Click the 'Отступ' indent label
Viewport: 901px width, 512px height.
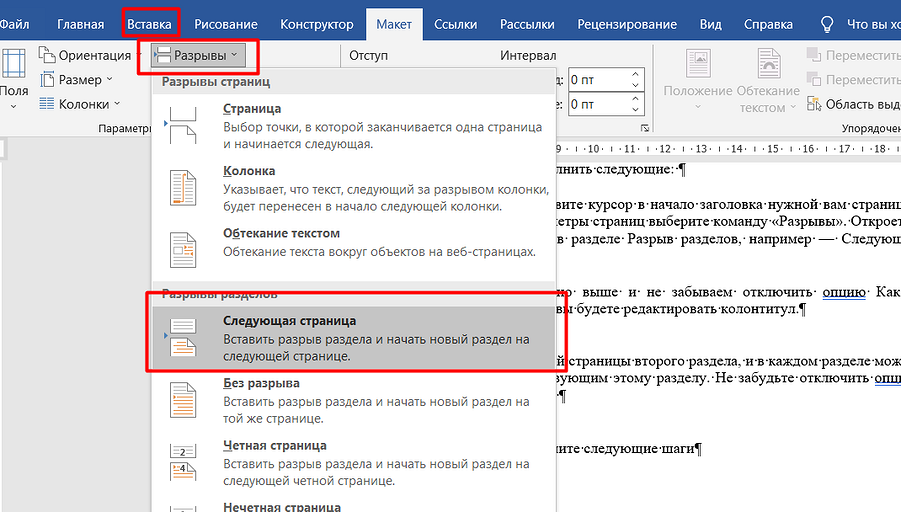tap(368, 56)
